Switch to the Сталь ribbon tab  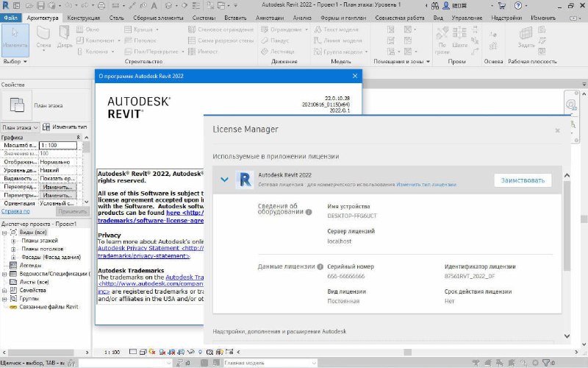[117, 18]
